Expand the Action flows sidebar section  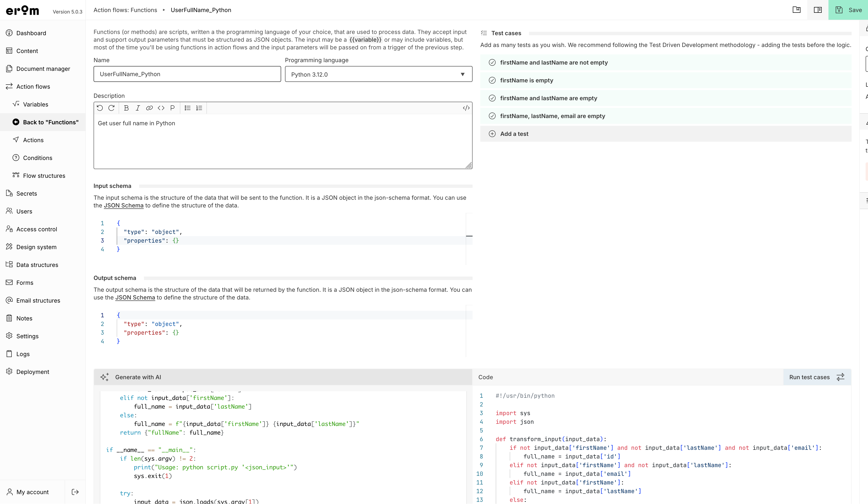(x=33, y=86)
